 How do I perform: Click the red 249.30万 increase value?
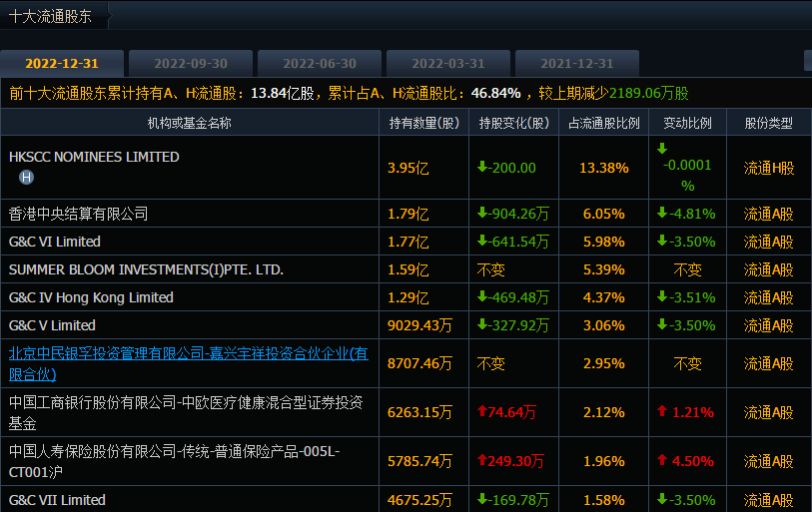510,461
